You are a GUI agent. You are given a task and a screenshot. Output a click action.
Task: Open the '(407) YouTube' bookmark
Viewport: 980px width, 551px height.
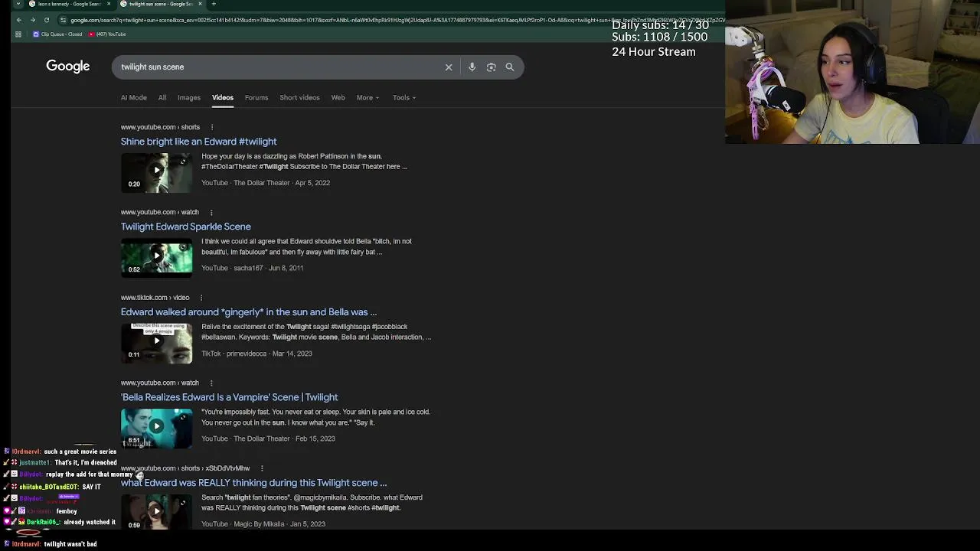tap(107, 34)
